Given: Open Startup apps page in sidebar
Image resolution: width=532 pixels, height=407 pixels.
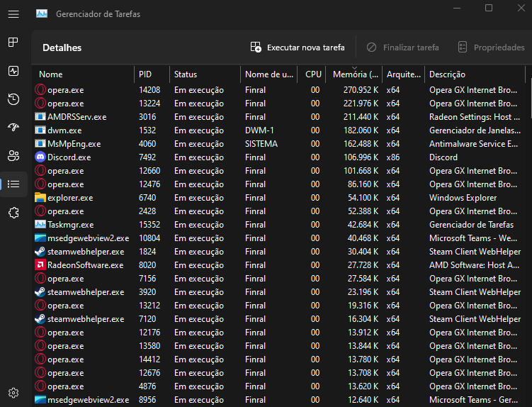Looking at the screenshot, I should (x=13, y=128).
